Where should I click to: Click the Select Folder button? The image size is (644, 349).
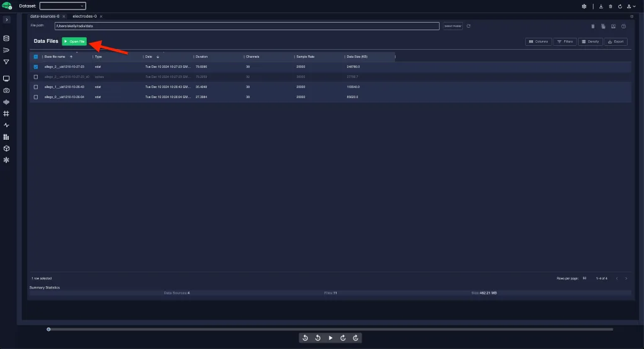pos(453,26)
